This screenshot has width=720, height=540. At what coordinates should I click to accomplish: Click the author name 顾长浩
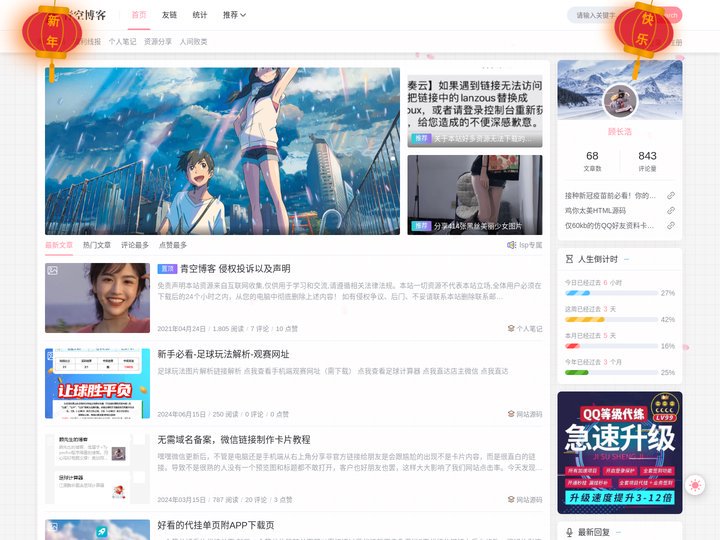620,132
